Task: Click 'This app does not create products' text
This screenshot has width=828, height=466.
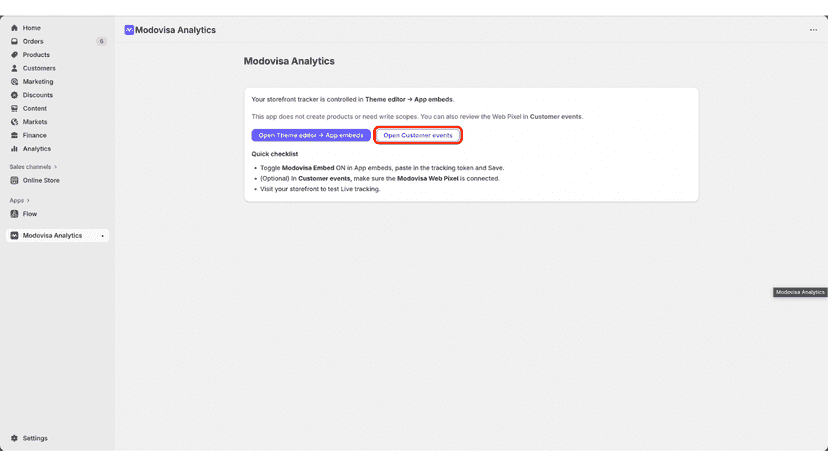Action: coord(417,117)
